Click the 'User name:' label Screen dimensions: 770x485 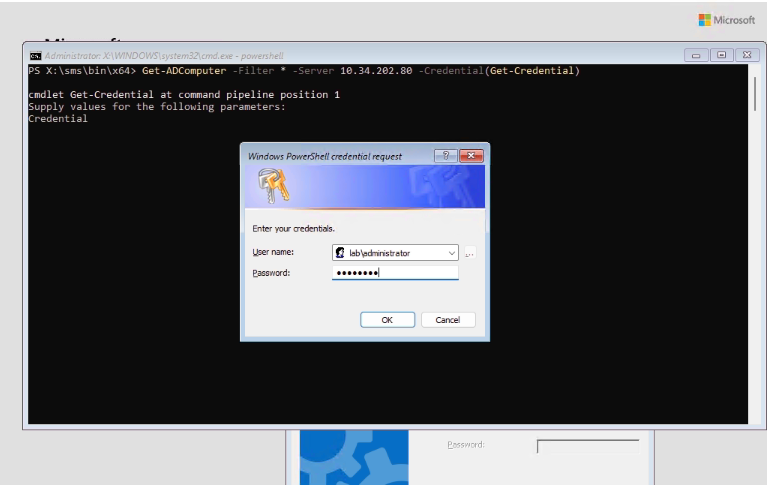273,252
